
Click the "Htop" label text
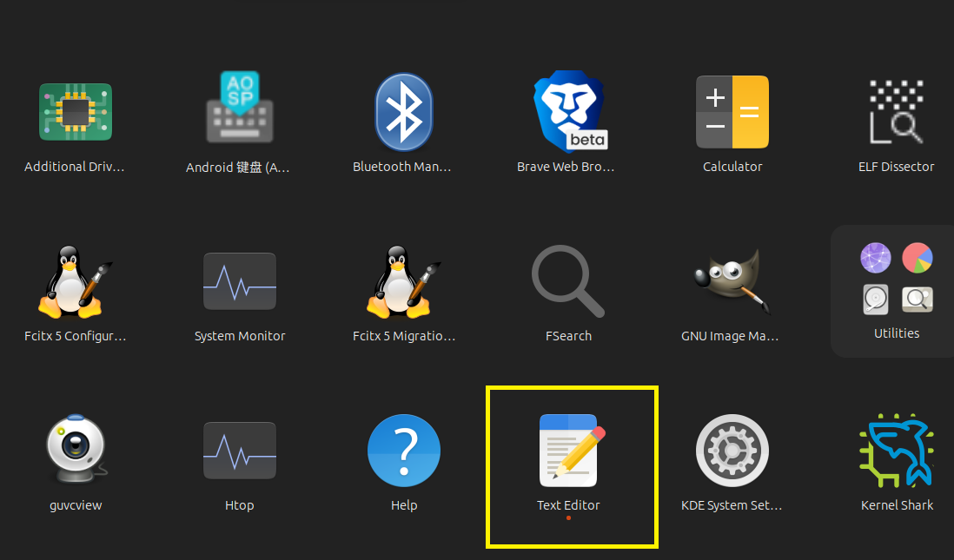click(x=240, y=505)
